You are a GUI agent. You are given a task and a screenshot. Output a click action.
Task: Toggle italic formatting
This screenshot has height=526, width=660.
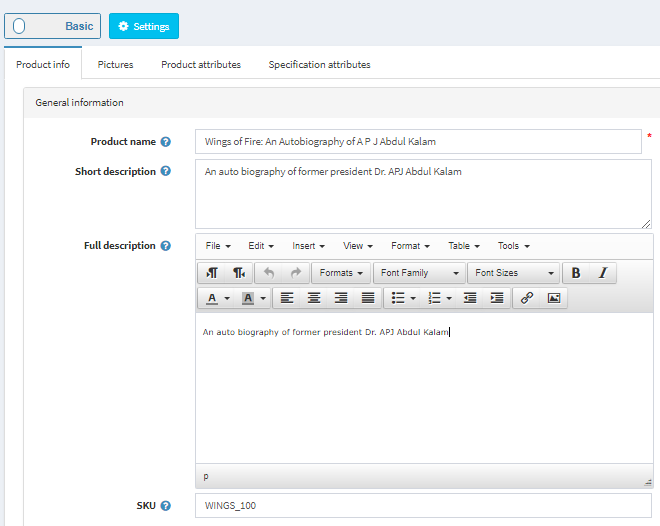pos(603,273)
